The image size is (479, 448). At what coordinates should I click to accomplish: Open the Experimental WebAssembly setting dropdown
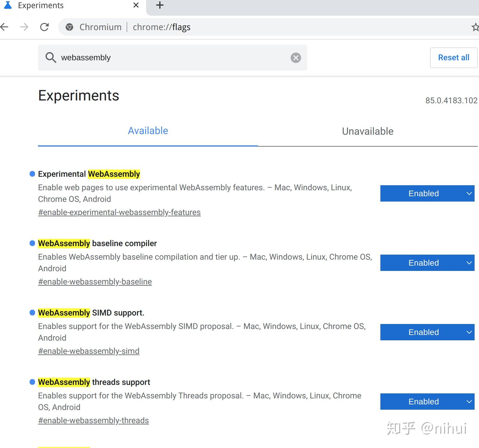(427, 193)
